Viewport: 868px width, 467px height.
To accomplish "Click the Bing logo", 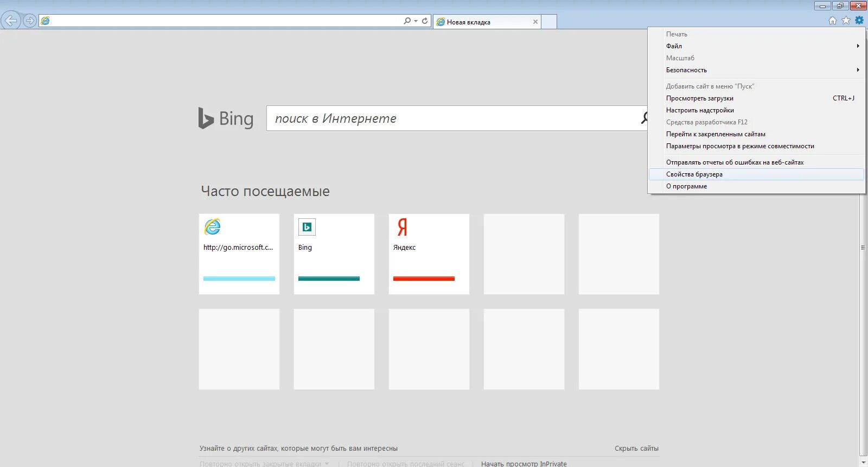I will [x=226, y=118].
